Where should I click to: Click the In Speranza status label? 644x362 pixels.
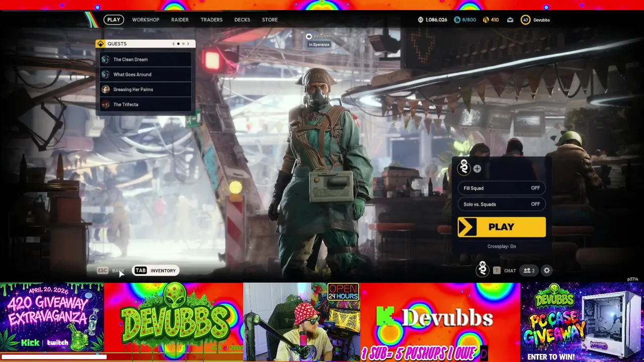(x=319, y=45)
